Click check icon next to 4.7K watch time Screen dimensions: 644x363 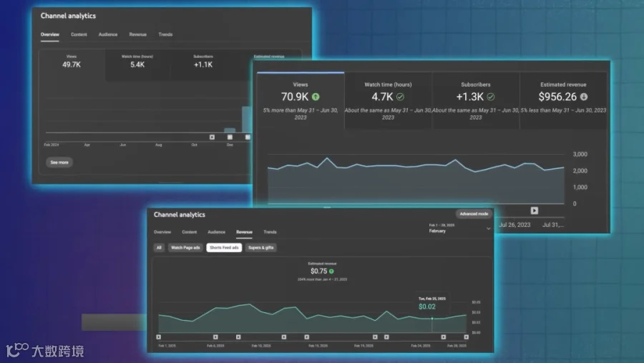pyautogui.click(x=400, y=97)
